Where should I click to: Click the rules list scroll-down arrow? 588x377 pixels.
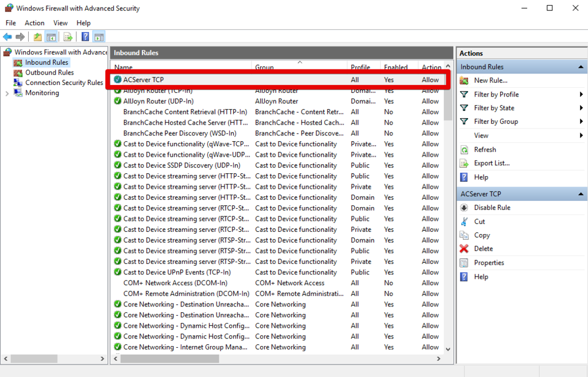pos(448,349)
